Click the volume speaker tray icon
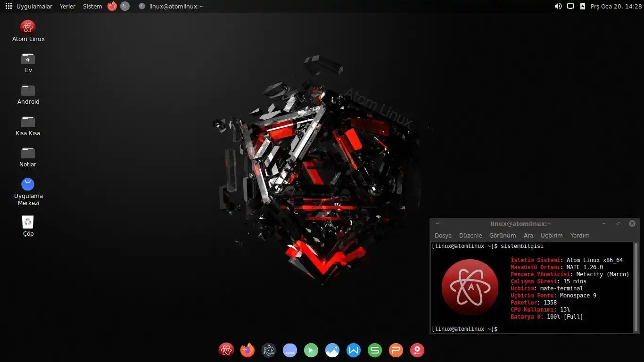This screenshot has height=362, width=644. [558, 6]
